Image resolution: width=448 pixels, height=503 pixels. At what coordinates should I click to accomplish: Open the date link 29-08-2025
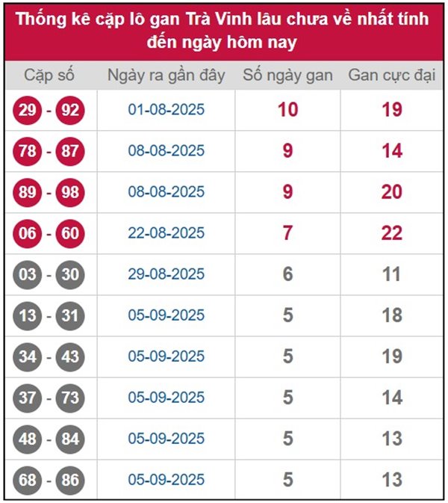pyautogui.click(x=166, y=275)
